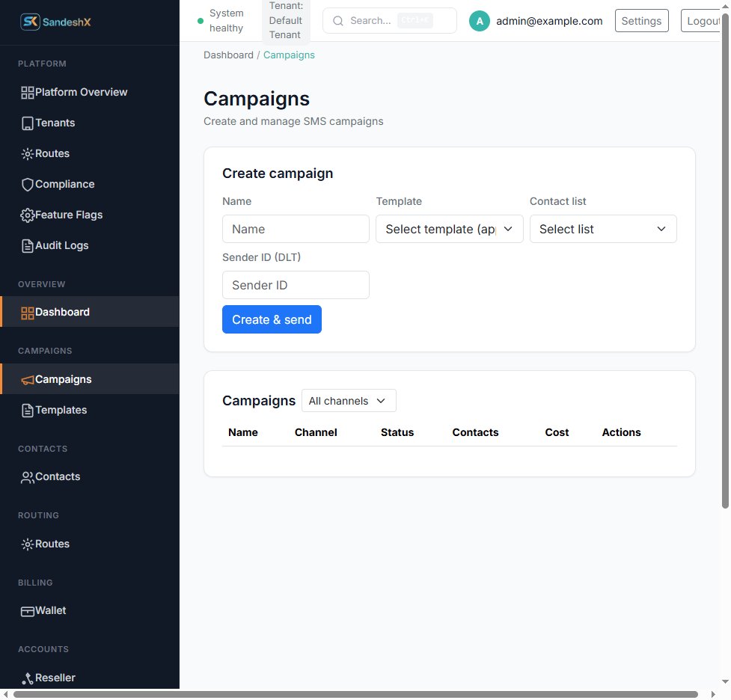Screen dimensions: 731x700
Task: Click the Campaigns megaphone icon
Action: point(28,380)
